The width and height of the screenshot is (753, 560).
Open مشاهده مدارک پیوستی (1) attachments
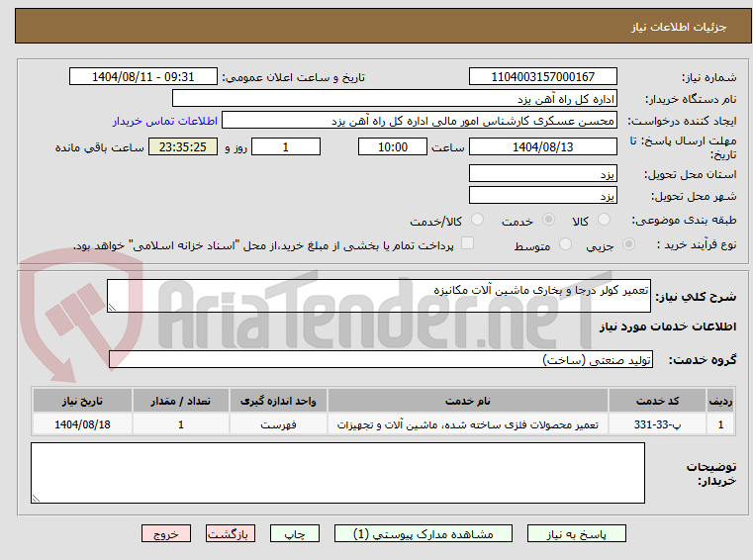point(424,533)
